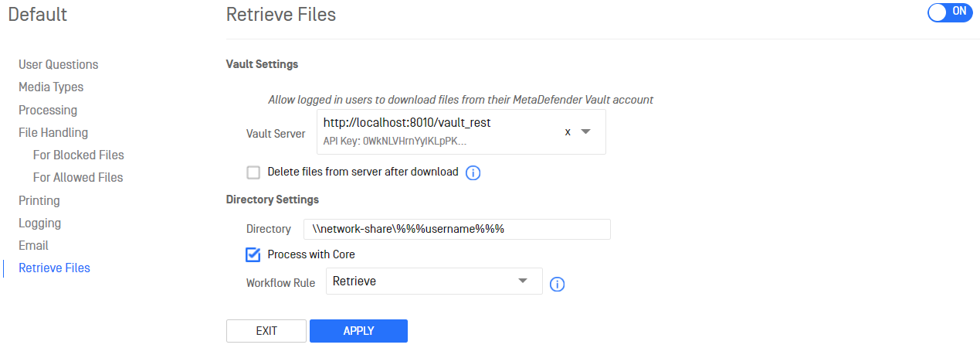Uncheck Process with Core checkbox
Image resolution: width=980 pixels, height=348 pixels.
point(253,254)
